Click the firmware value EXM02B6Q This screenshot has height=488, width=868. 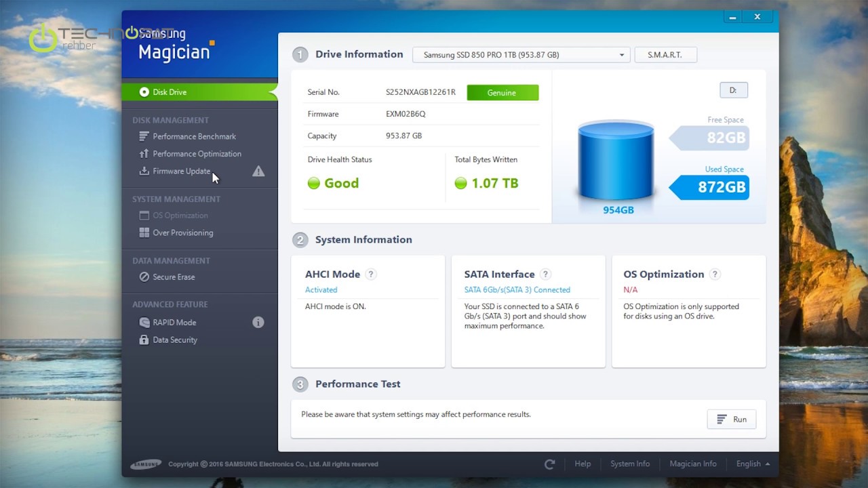click(406, 115)
